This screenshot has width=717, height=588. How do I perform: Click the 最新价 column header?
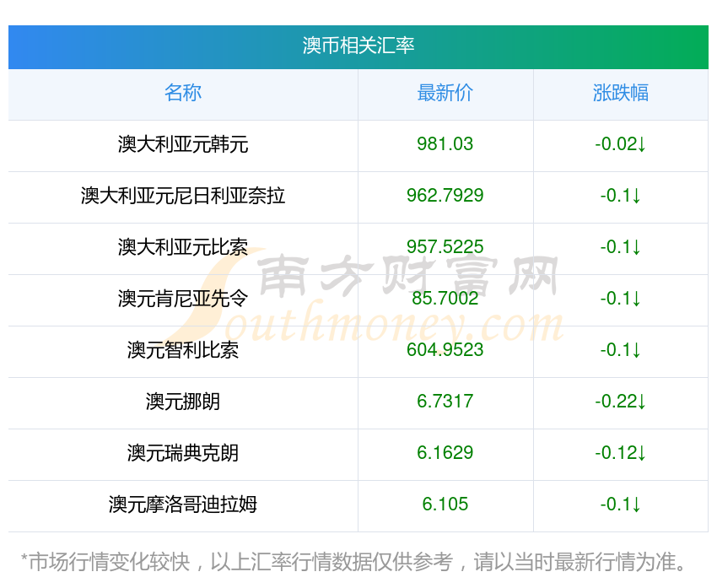tap(445, 93)
